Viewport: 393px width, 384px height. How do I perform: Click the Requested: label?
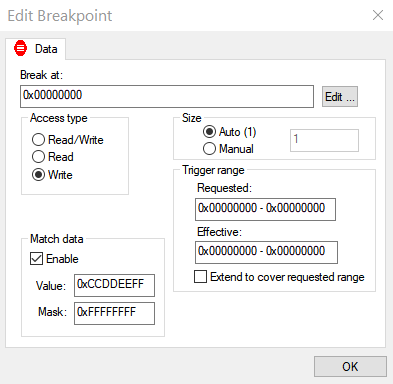point(224,188)
